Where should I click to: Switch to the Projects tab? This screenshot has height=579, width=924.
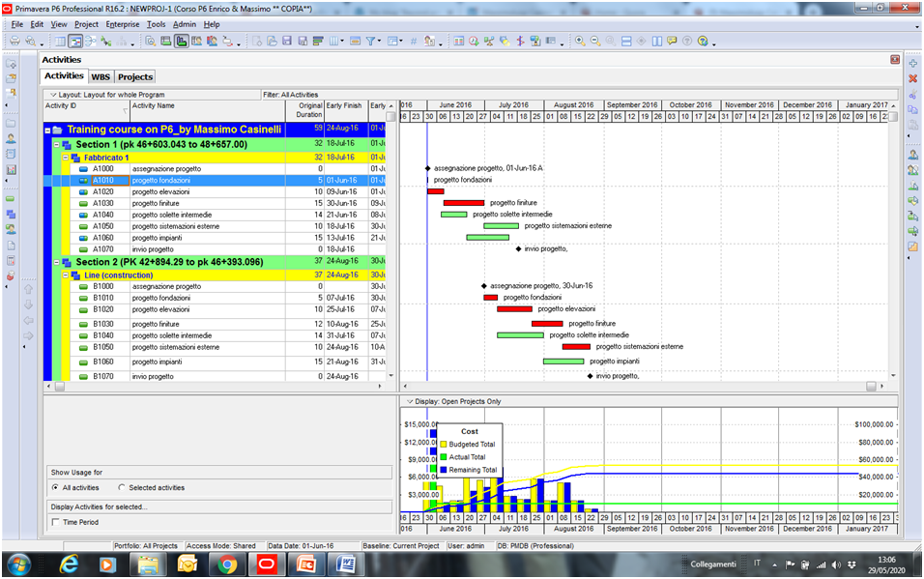[x=135, y=76]
